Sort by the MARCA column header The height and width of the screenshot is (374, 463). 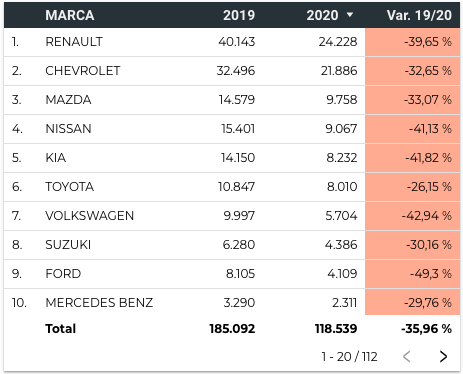[x=70, y=15]
